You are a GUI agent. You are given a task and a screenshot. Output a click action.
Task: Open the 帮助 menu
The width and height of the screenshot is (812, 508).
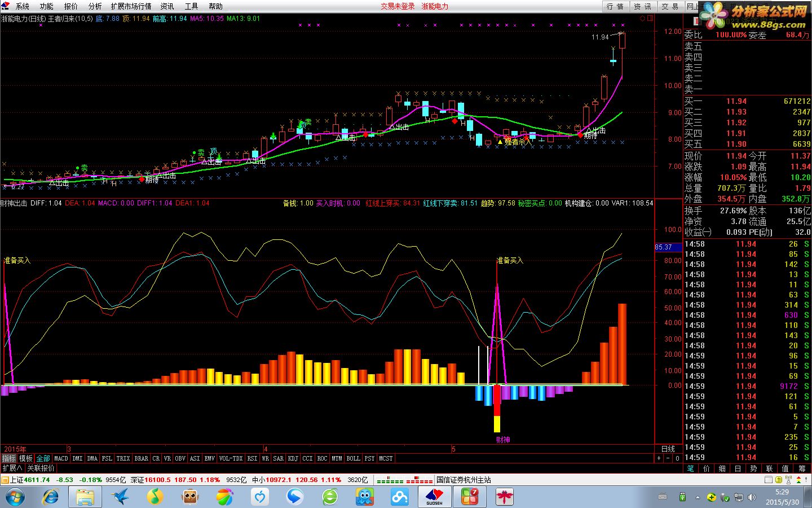[x=215, y=6]
